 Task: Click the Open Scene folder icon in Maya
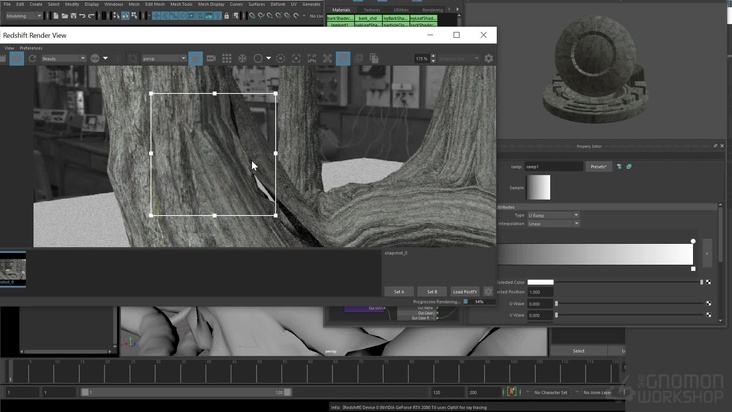click(x=64, y=16)
